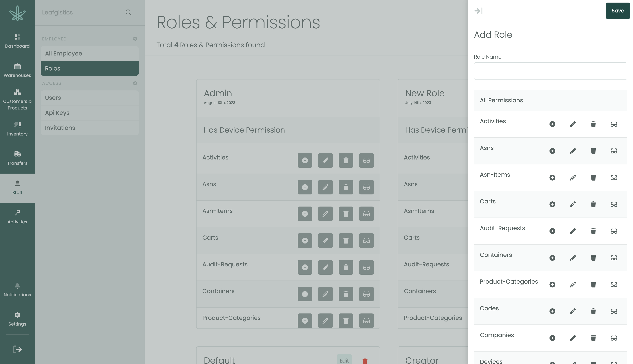Toggle create permission for Activities in Add Role
This screenshot has height=364, width=633.
552,124
